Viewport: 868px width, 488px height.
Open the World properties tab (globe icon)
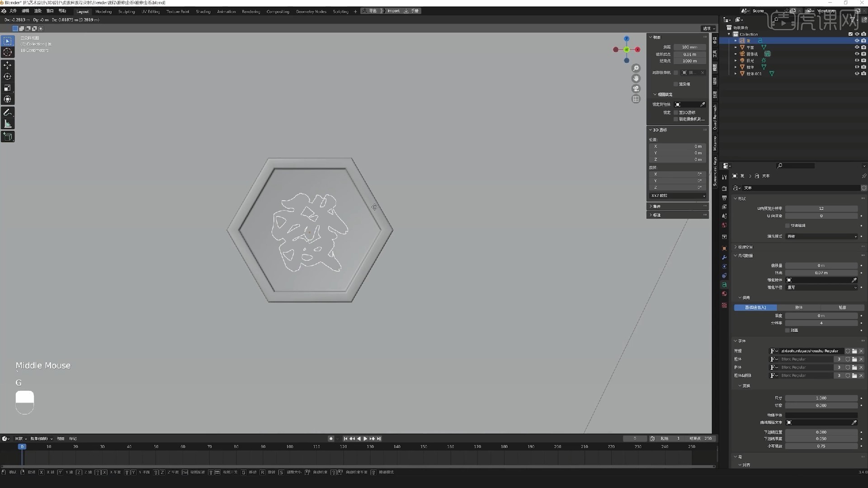(x=724, y=225)
